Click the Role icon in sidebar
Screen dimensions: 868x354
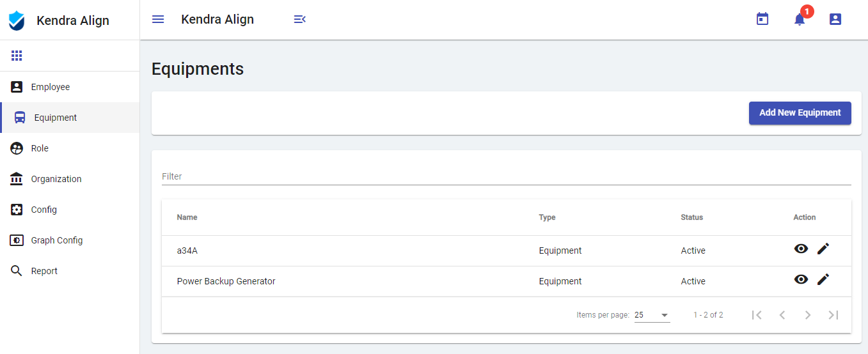[x=17, y=148]
